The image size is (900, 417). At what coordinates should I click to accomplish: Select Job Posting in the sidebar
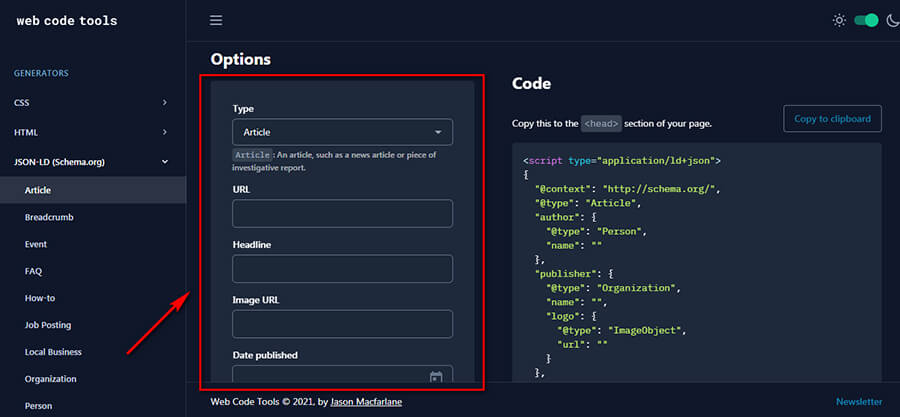pyautogui.click(x=48, y=325)
